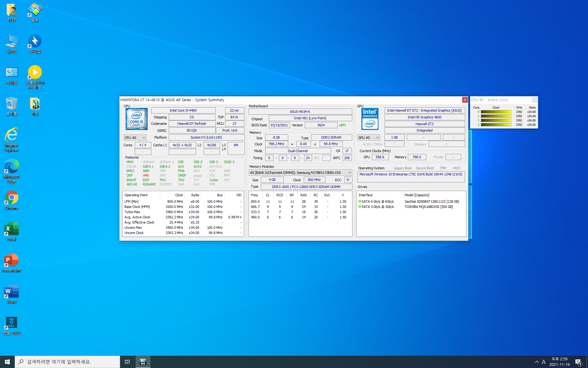588x368 pixels.
Task: Click the TPM label
Action: click(x=443, y=168)
